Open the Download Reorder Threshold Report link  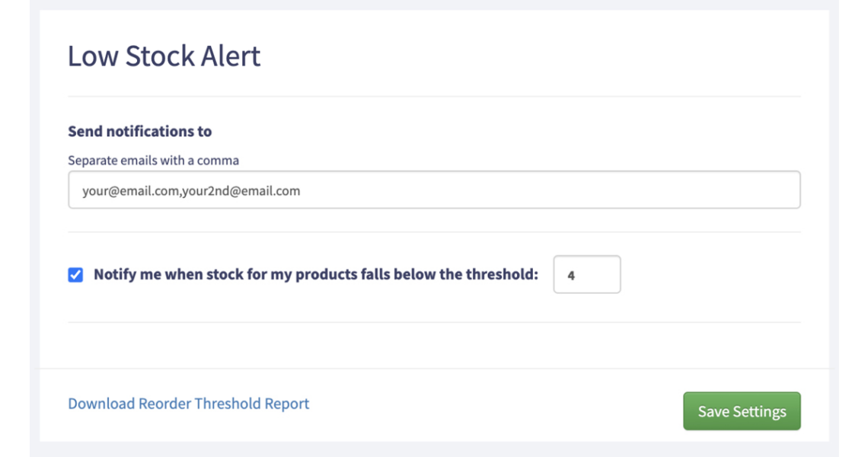[189, 404]
